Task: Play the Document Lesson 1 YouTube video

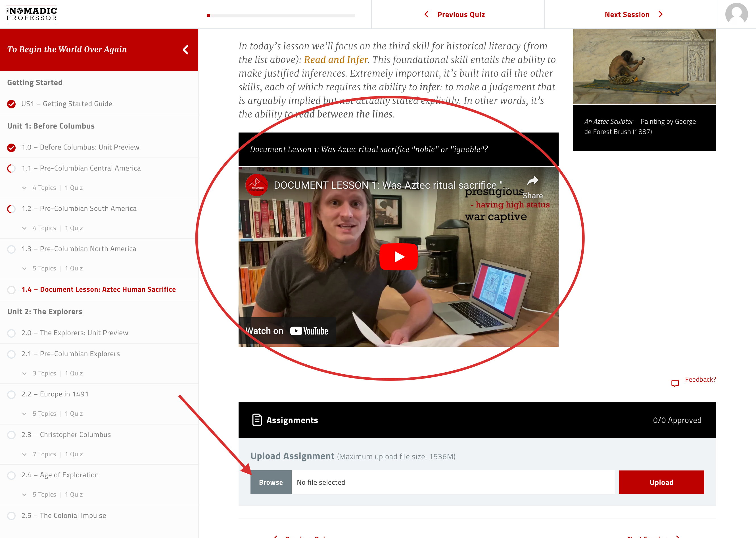Action: point(398,257)
